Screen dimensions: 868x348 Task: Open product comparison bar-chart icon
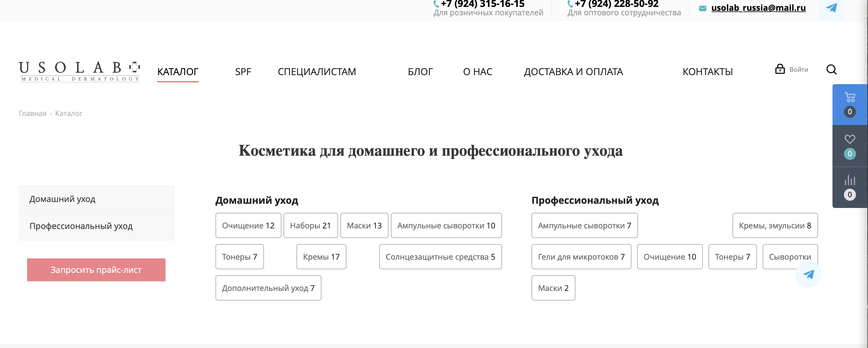pos(849,180)
